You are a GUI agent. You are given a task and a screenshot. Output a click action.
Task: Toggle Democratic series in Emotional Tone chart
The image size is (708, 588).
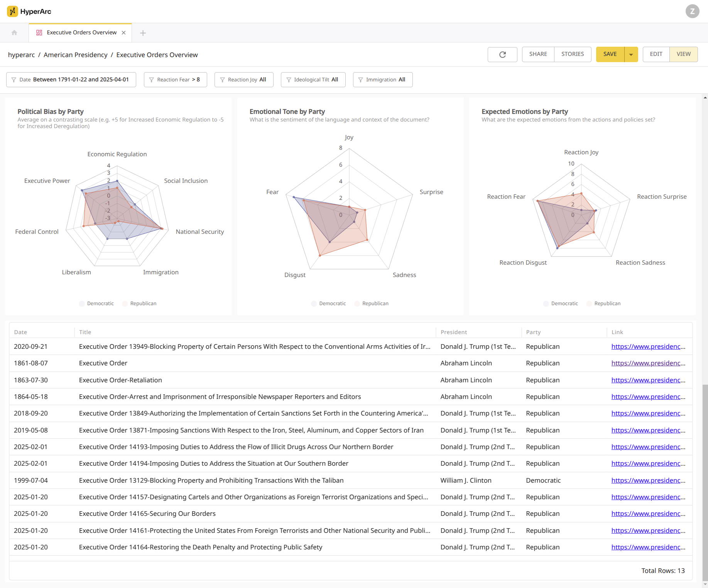coord(328,304)
